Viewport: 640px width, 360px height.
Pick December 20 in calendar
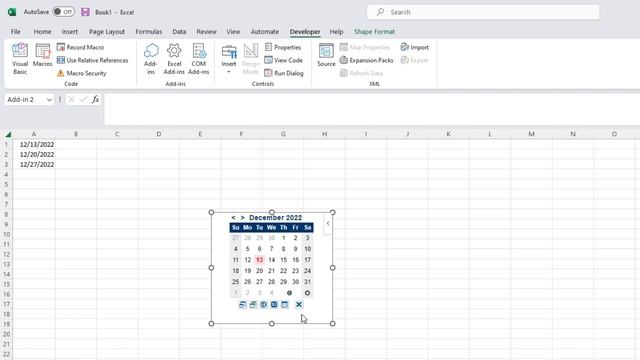[259, 271]
